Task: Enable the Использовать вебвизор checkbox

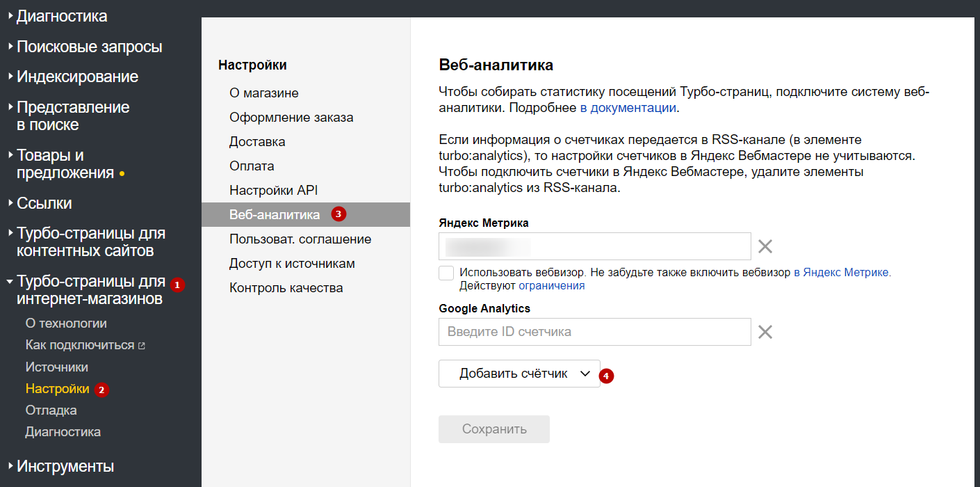Action: (446, 273)
